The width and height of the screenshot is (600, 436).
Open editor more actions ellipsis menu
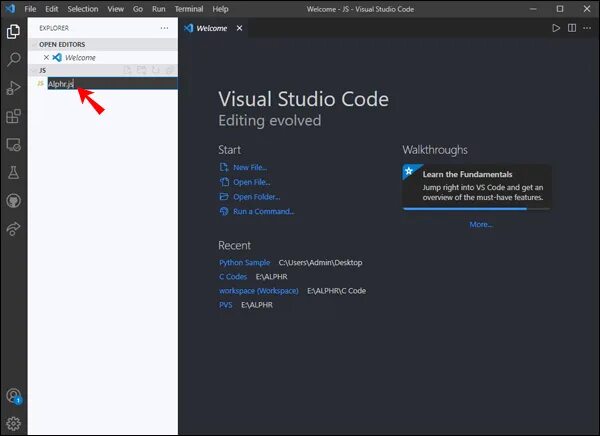pos(586,28)
